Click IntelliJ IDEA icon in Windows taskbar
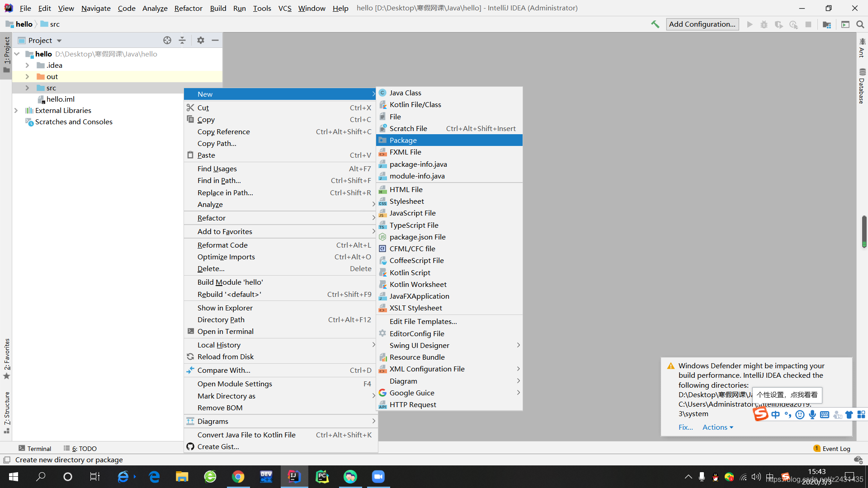 click(x=294, y=477)
